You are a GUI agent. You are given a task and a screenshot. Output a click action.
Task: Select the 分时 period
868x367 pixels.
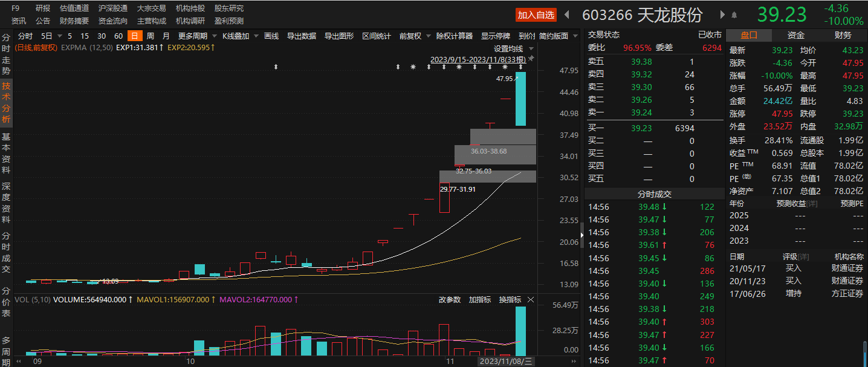[25, 36]
